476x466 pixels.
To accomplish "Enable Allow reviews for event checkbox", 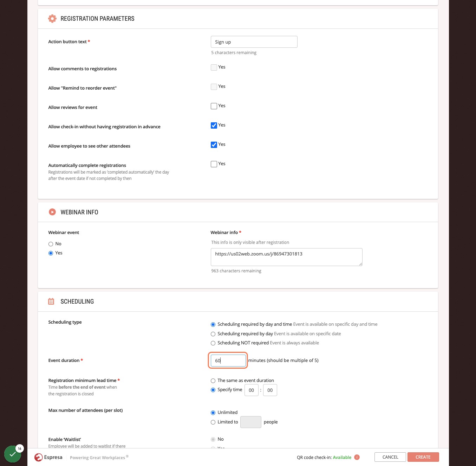I will [x=214, y=106].
